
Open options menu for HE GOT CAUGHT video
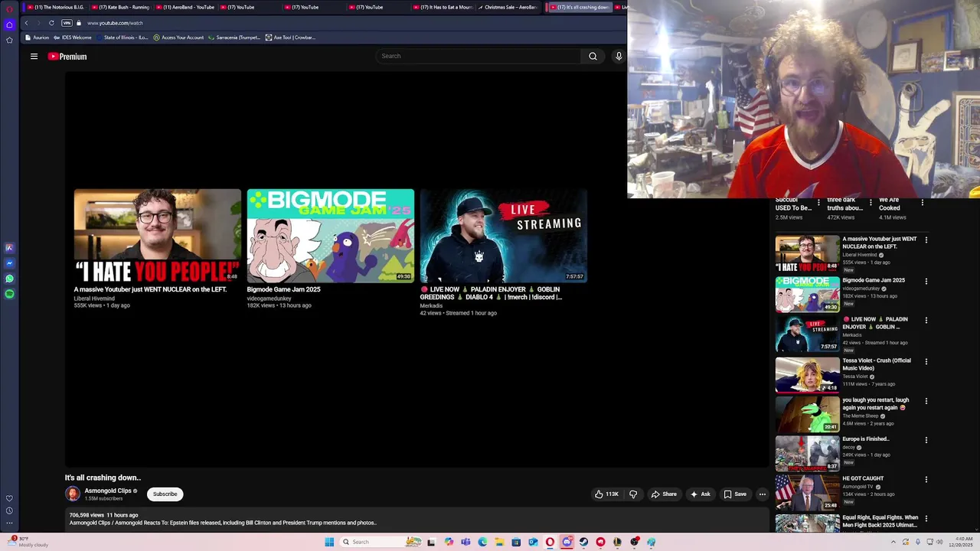pyautogui.click(x=926, y=479)
